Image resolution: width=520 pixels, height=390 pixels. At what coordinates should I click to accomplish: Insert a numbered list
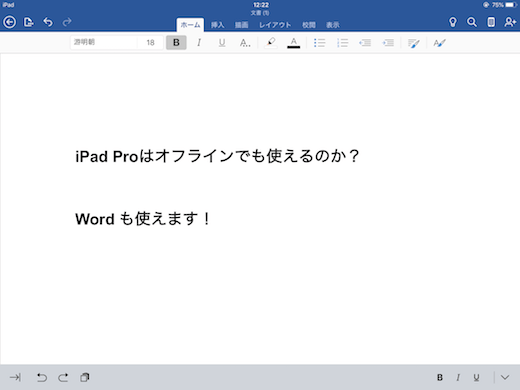[342, 42]
